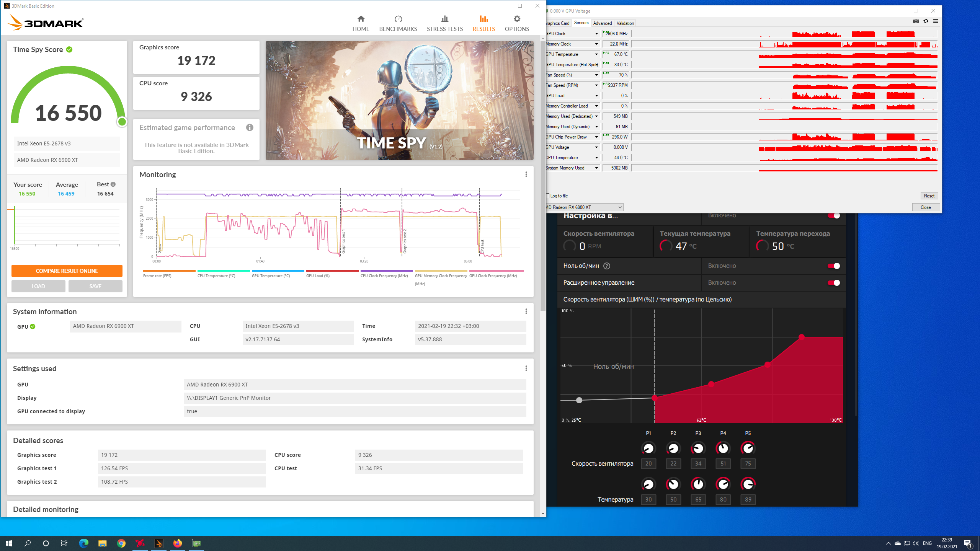Take a GPU-Z screenshot with the camera icon

click(916, 21)
